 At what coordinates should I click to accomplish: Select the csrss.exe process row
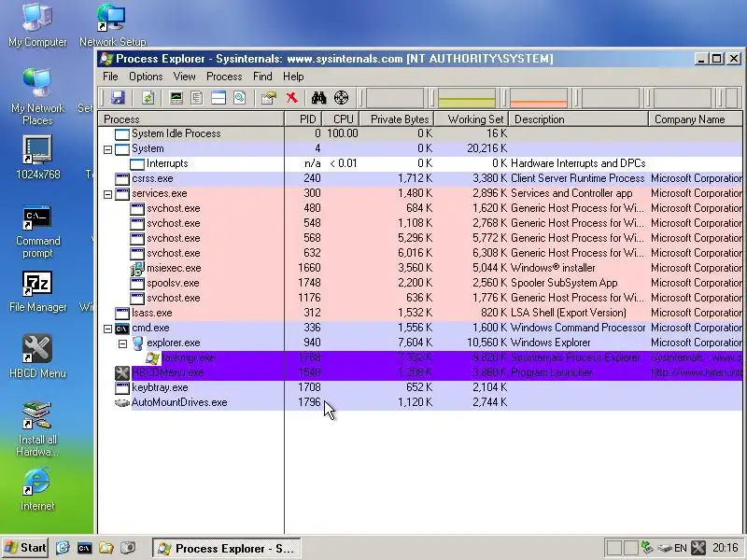coord(420,178)
